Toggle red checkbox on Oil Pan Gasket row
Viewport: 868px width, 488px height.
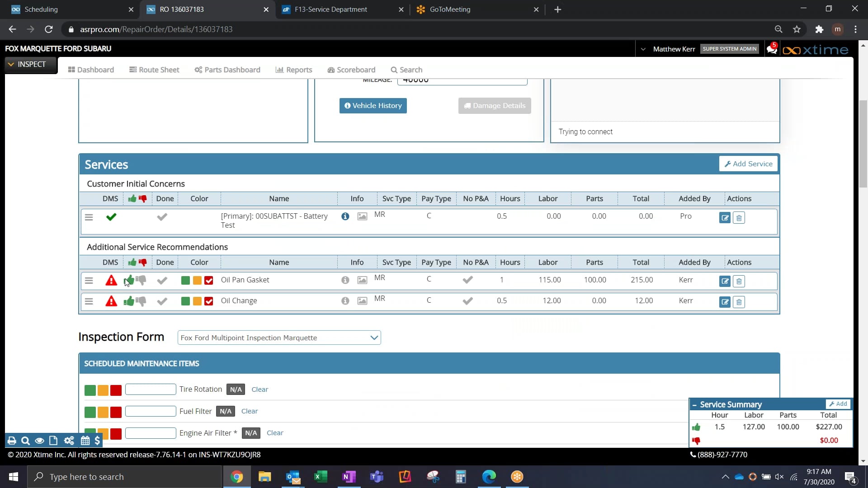[x=208, y=280]
